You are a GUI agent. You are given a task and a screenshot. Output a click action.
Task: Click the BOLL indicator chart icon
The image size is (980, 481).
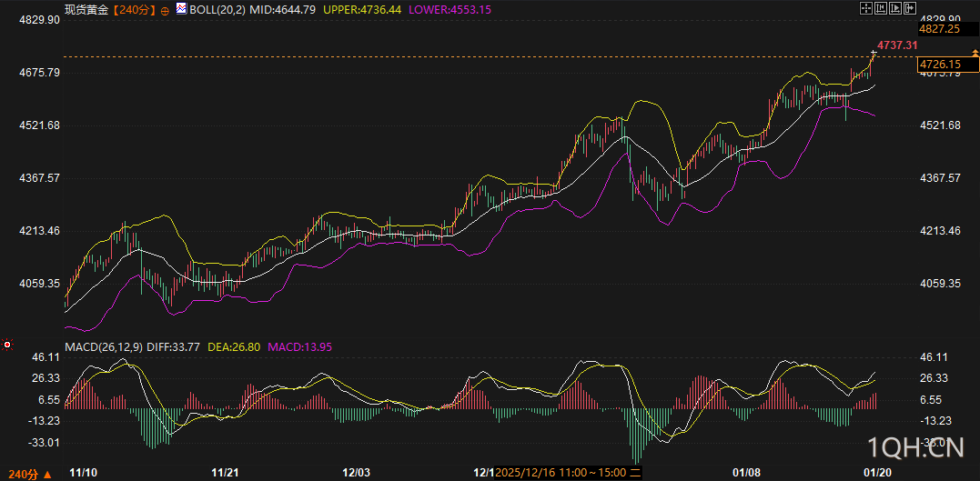pyautogui.click(x=181, y=9)
